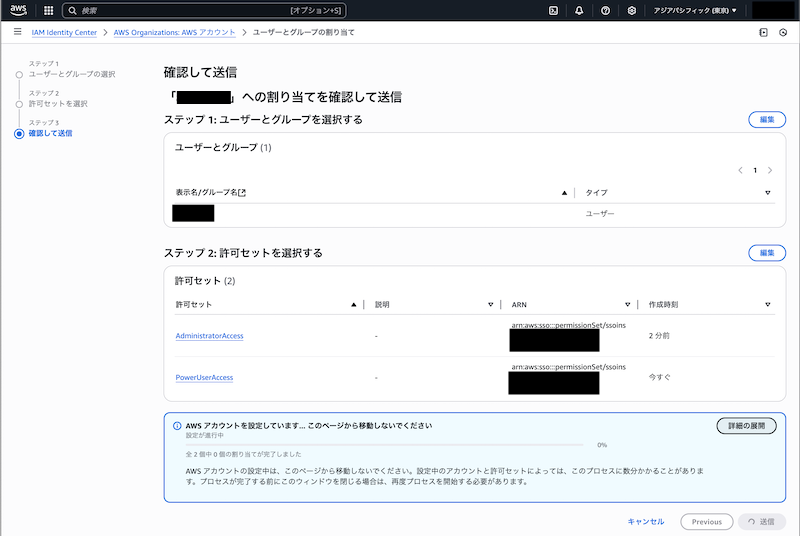This screenshot has width=800, height=536.
Task: Open AWS Organizations: AWS アカウント breadcrumb
Action: (x=174, y=32)
